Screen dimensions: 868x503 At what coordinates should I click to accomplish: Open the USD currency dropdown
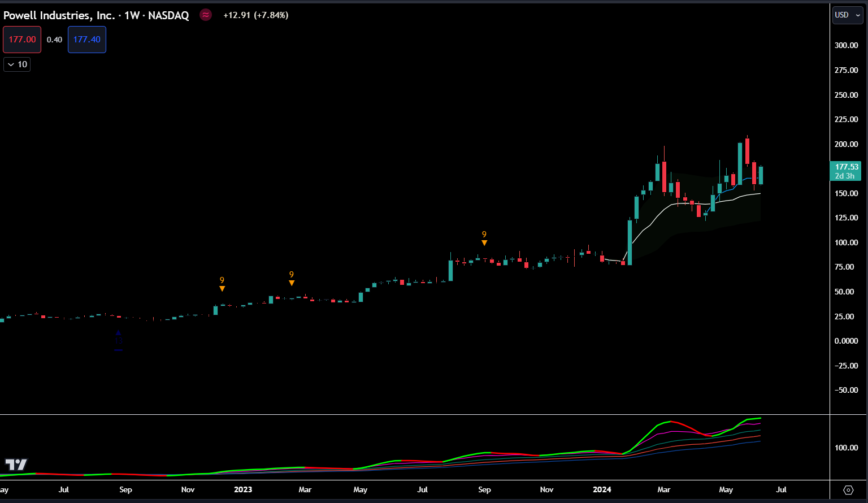[x=848, y=15]
